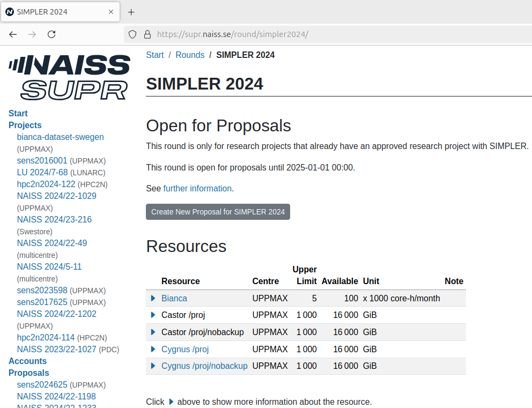Click Create New Proposal for SIMPLER 2024
The height and width of the screenshot is (408, 532).
click(218, 212)
